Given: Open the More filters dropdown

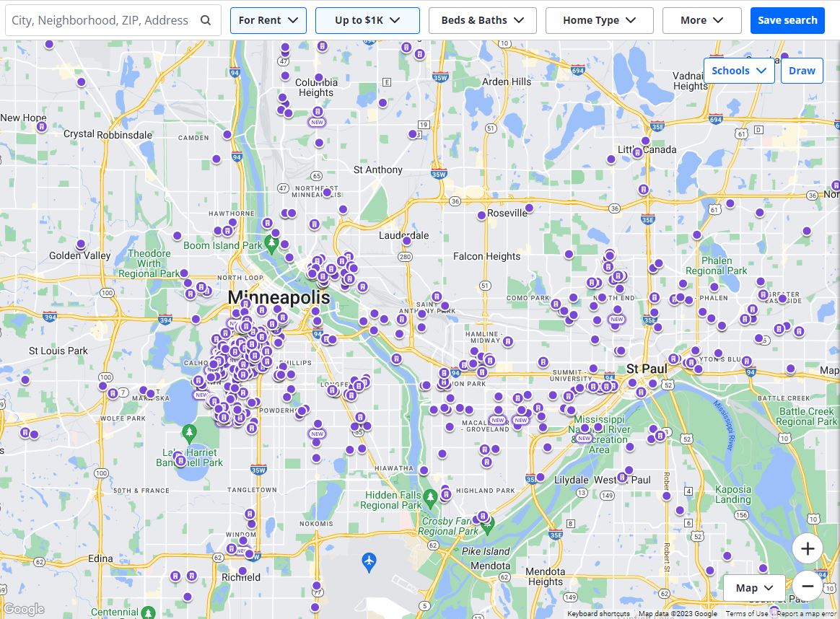Looking at the screenshot, I should [701, 20].
